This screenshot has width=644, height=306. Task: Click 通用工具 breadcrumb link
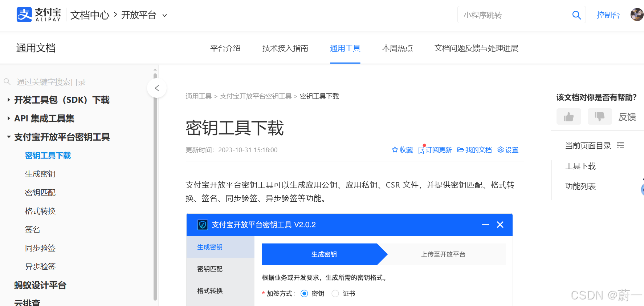(x=199, y=96)
